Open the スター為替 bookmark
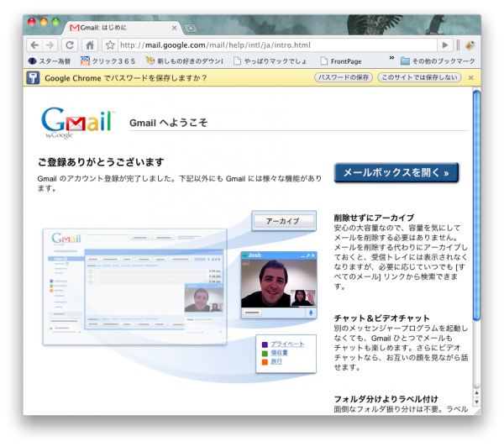The height and width of the screenshot is (447, 504). click(x=50, y=61)
